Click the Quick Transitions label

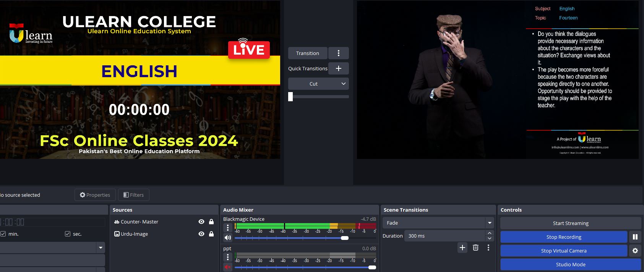click(x=308, y=68)
